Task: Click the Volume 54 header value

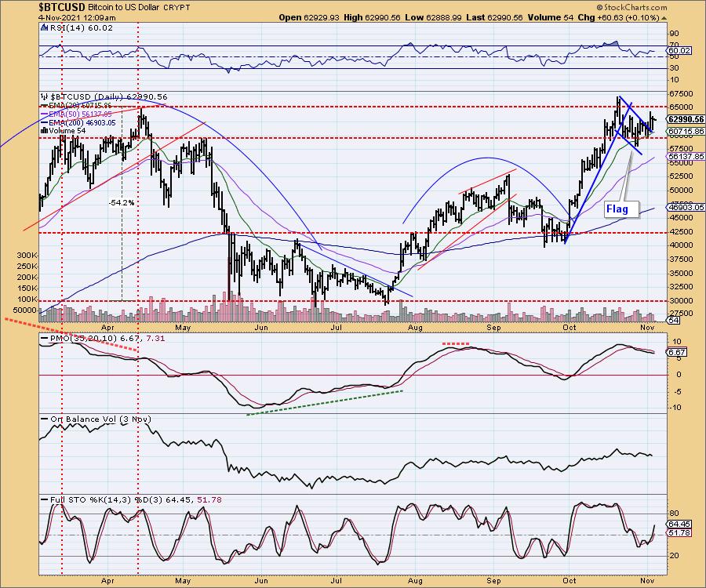Action: 551,17
